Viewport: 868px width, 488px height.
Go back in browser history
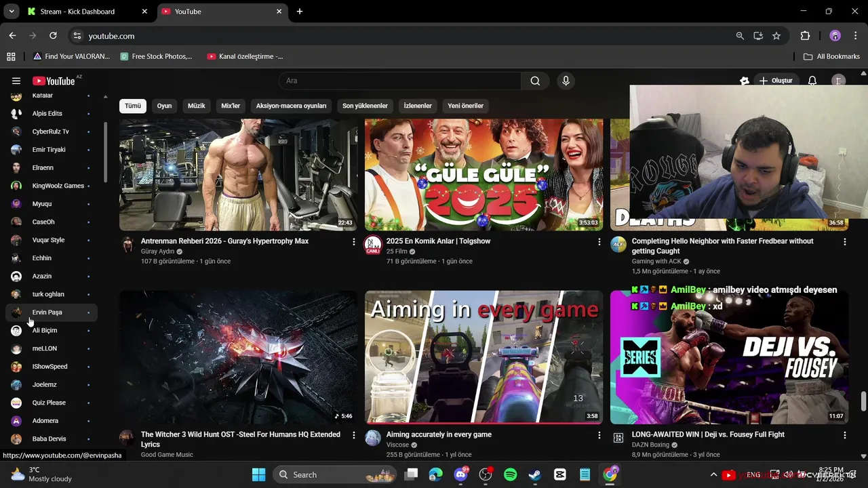(x=12, y=36)
